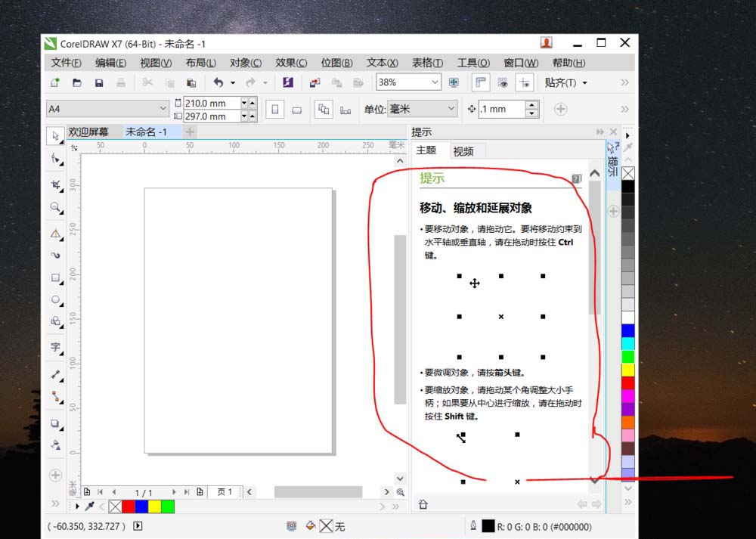The height and width of the screenshot is (539, 756).
Task: Click the horizontal canvas scrollbar
Action: click(318, 492)
